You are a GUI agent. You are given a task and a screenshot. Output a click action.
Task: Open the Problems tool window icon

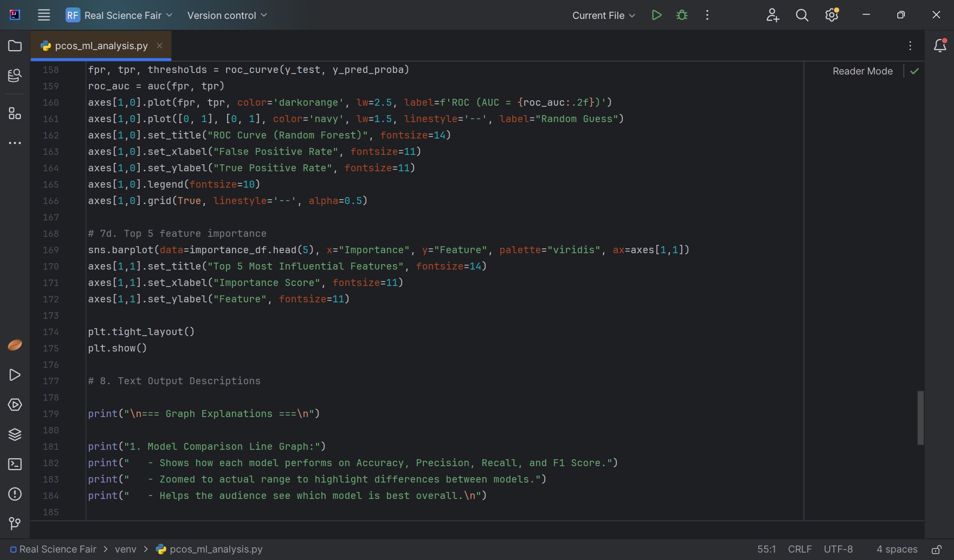pos(15,494)
